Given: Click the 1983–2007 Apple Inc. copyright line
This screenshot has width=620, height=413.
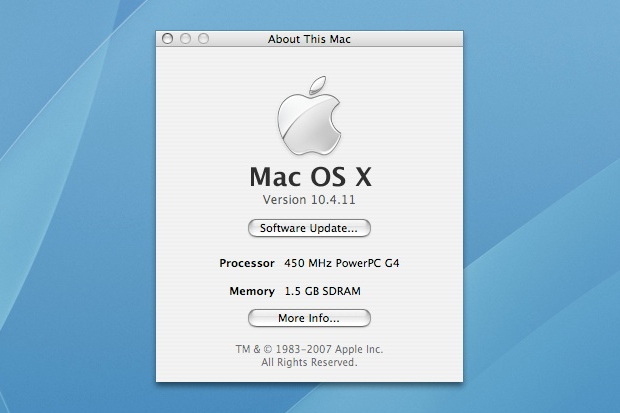Looking at the screenshot, I should coord(309,349).
